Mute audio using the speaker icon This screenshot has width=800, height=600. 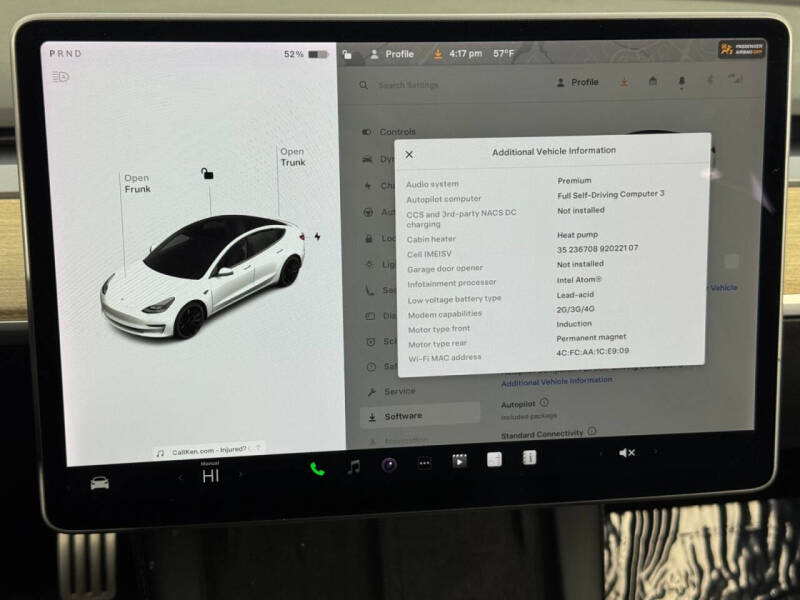pos(626,452)
